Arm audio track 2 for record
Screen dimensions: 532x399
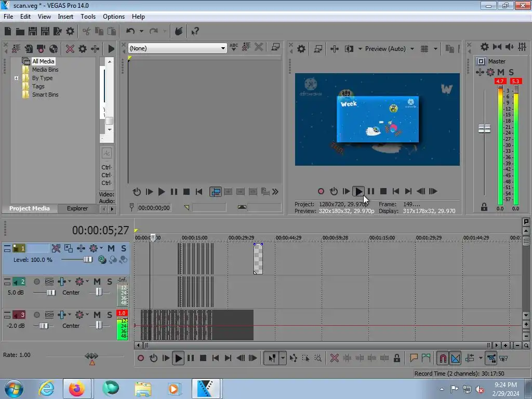(37, 282)
